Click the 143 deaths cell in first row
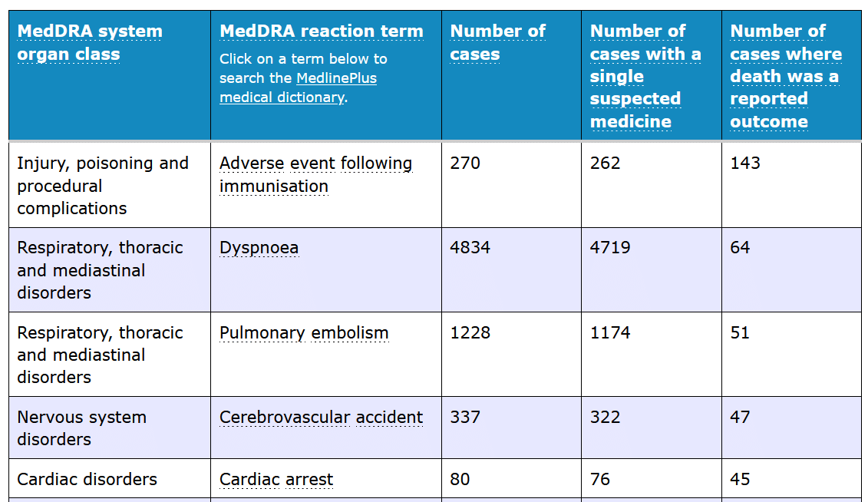This screenshot has width=868, height=502. 745,163
